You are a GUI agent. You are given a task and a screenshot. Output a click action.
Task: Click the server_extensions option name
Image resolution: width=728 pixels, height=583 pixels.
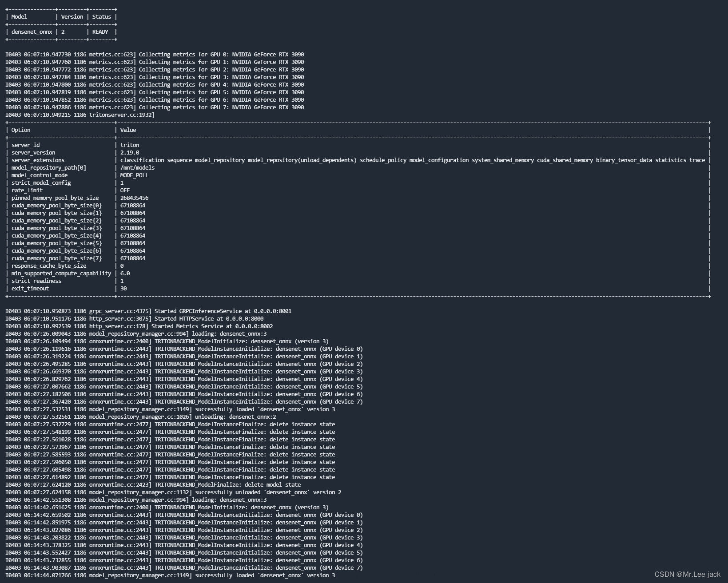38,160
